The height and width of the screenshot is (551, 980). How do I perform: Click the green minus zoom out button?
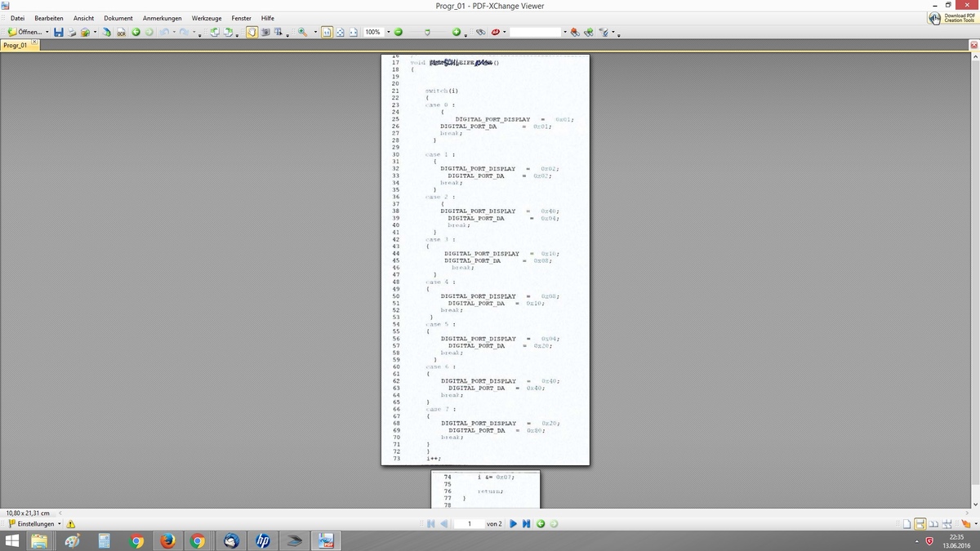398,32
